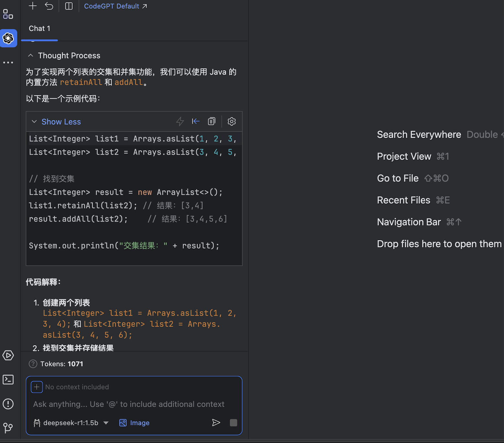Screen dimensions: 504x443
Task: Open more tool windows ellipsis icon
Action: click(8, 62)
